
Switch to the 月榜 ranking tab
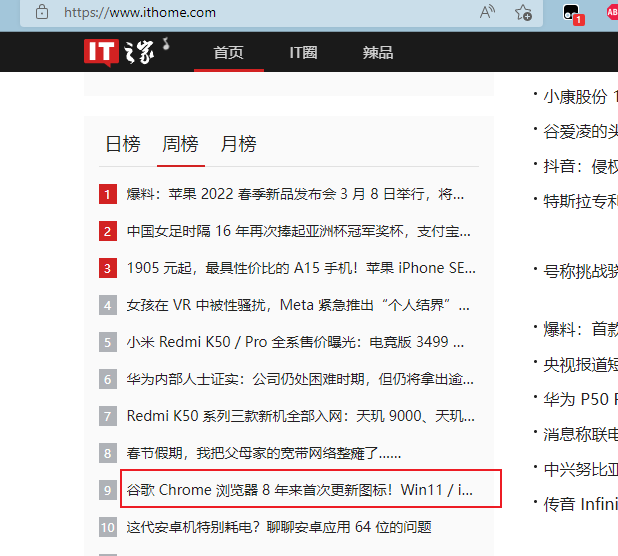(x=238, y=144)
